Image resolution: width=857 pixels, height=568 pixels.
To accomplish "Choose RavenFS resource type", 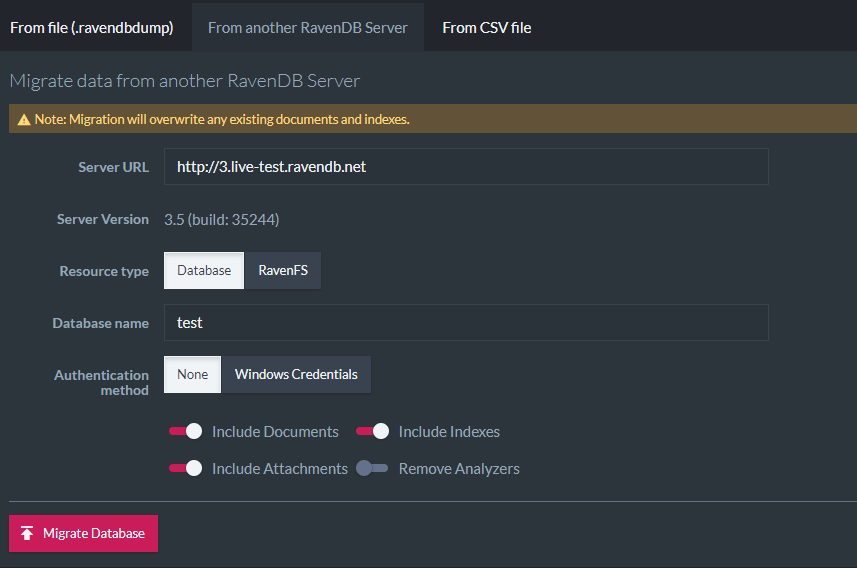I will (283, 271).
